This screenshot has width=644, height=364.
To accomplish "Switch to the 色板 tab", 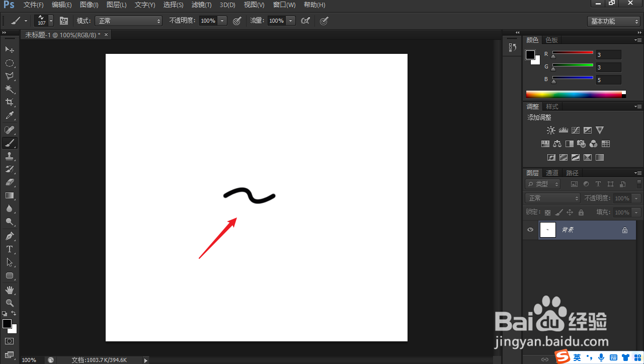I will pyautogui.click(x=552, y=40).
